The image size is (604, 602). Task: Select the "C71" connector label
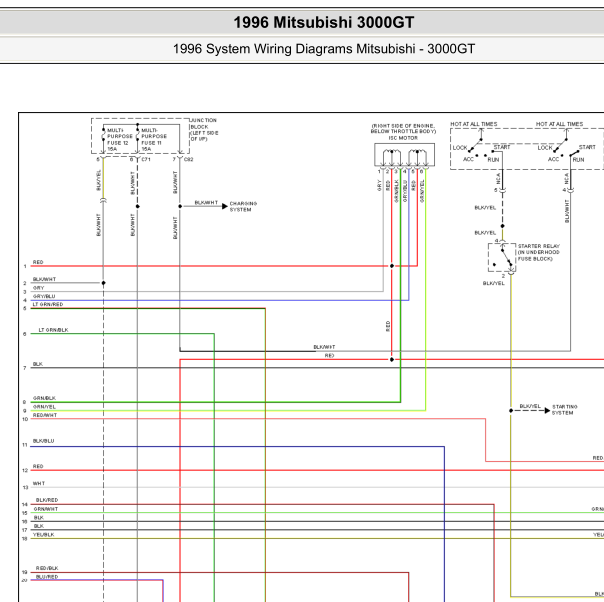point(146,159)
